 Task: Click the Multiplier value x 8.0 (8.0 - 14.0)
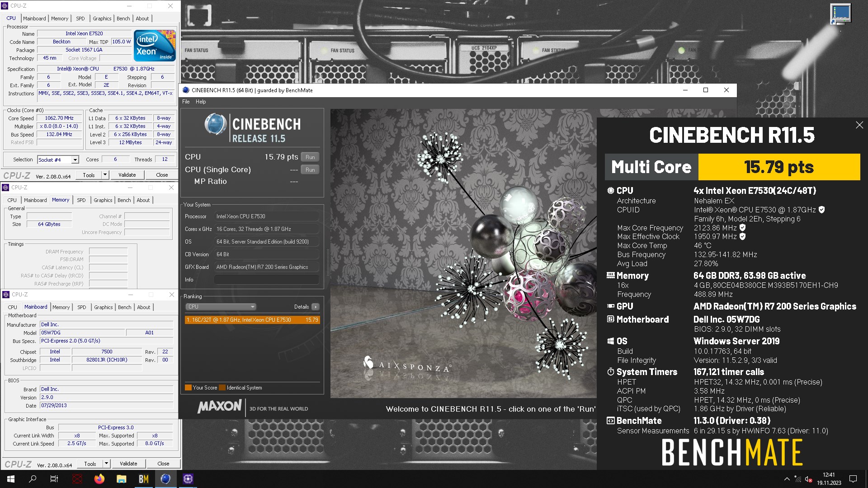(x=59, y=127)
